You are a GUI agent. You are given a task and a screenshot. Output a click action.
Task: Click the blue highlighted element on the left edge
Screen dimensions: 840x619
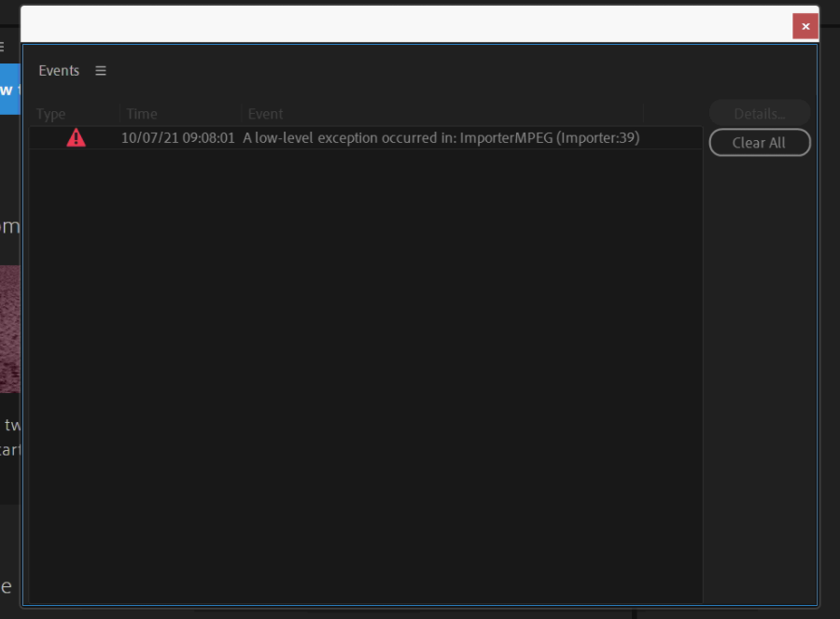[7, 90]
